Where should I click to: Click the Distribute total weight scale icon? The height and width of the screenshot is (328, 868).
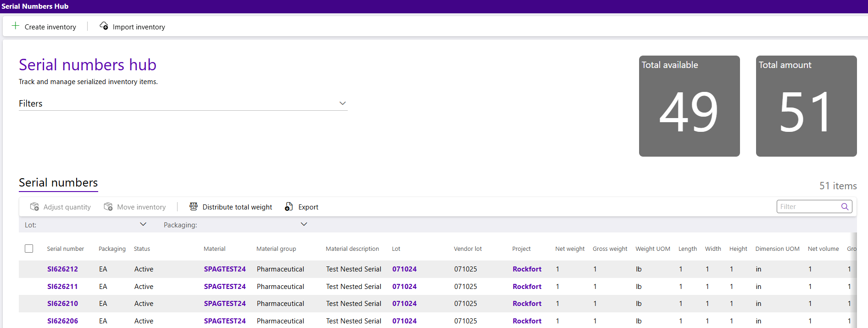click(194, 207)
